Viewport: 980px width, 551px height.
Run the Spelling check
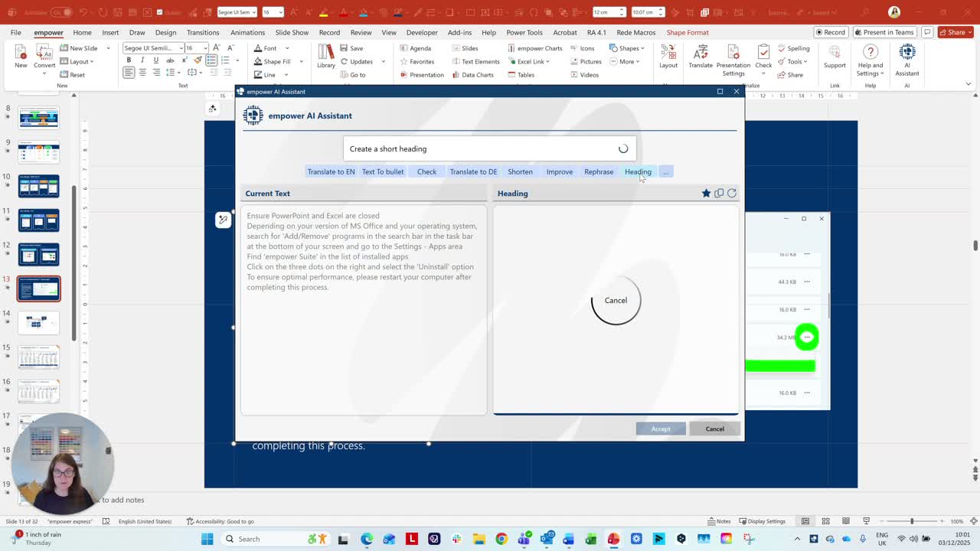pyautogui.click(x=793, y=48)
